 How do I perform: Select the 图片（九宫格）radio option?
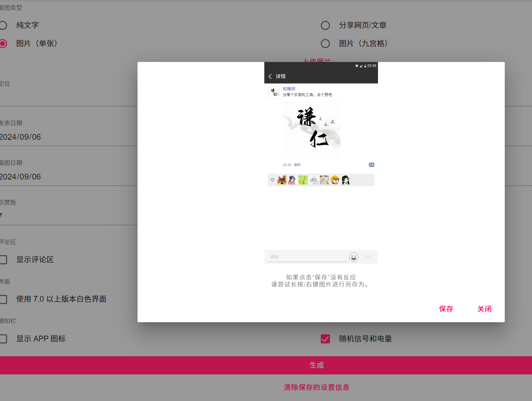[325, 44]
